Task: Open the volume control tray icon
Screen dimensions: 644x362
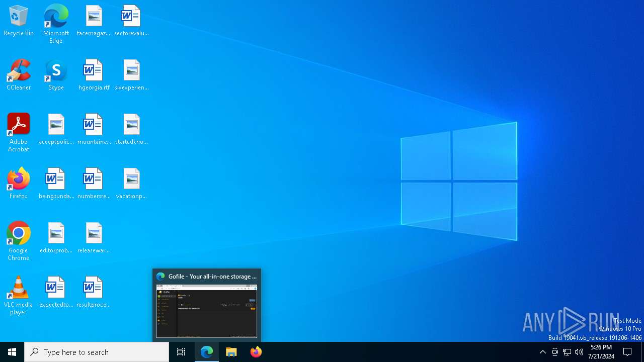Action: pyautogui.click(x=579, y=352)
